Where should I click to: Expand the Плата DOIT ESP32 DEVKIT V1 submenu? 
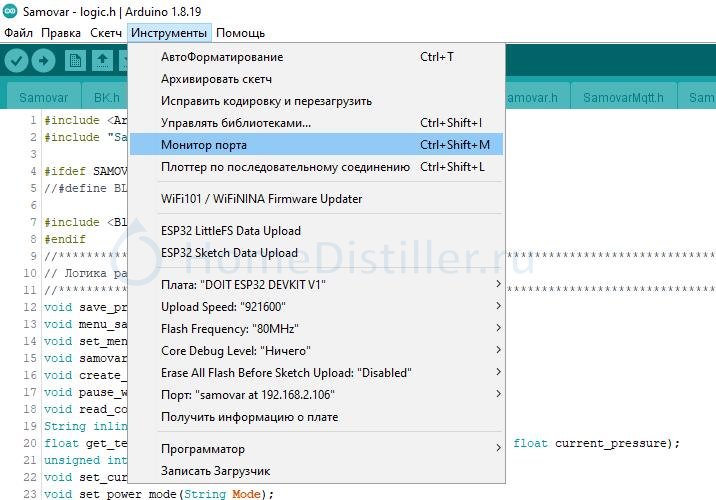coord(316,284)
